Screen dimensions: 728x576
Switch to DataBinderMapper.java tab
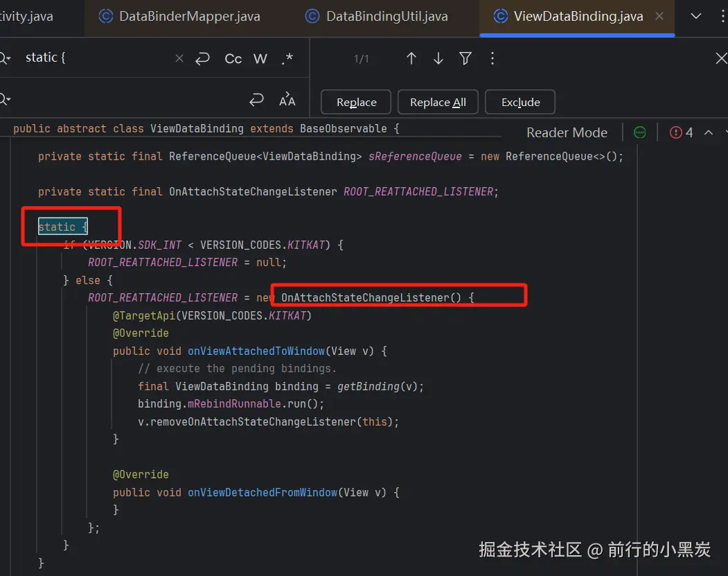[x=179, y=17]
